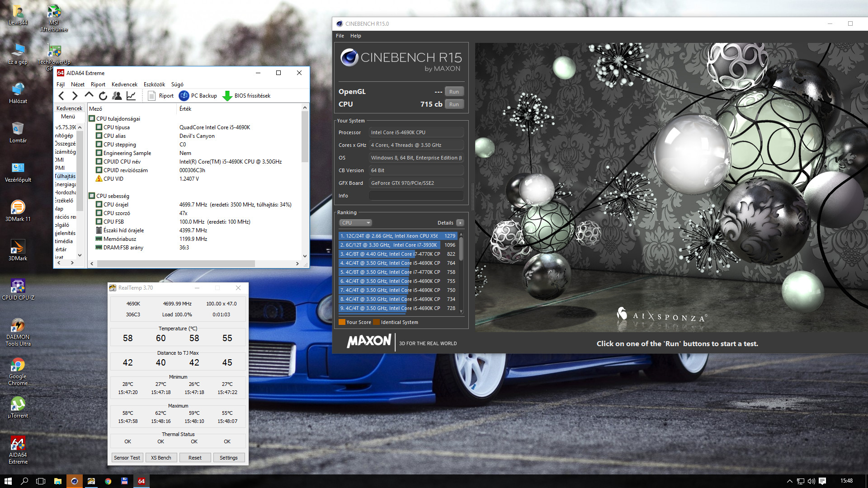The image size is (868, 488).
Task: Click the Sensor Test button in RealTemp
Action: coord(127,458)
